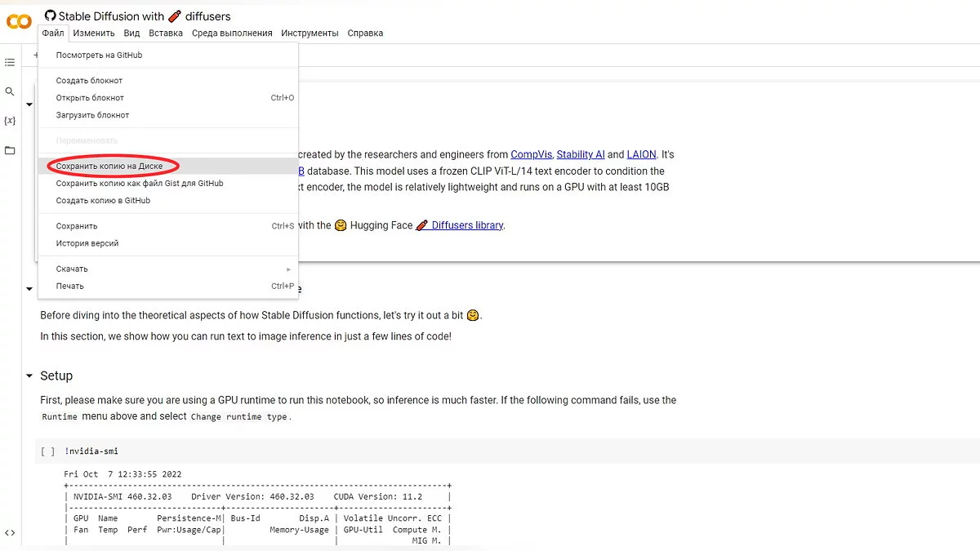Open the variables {x} sidebar icon

point(10,121)
